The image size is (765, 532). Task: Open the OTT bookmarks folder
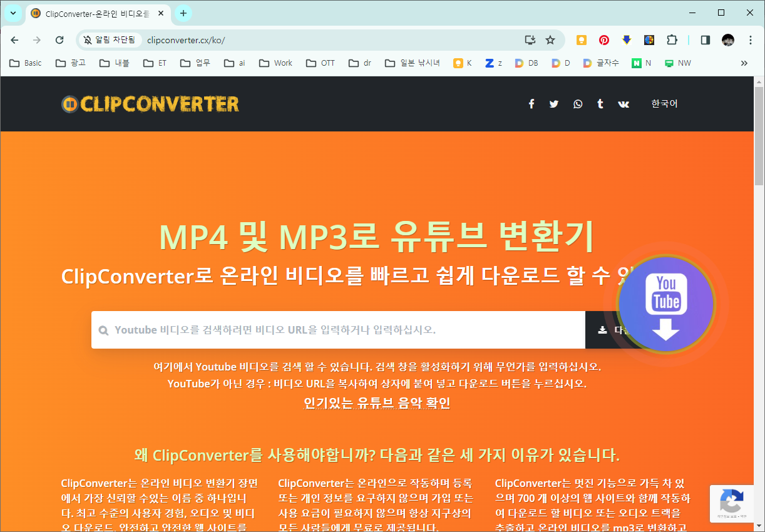click(x=321, y=63)
